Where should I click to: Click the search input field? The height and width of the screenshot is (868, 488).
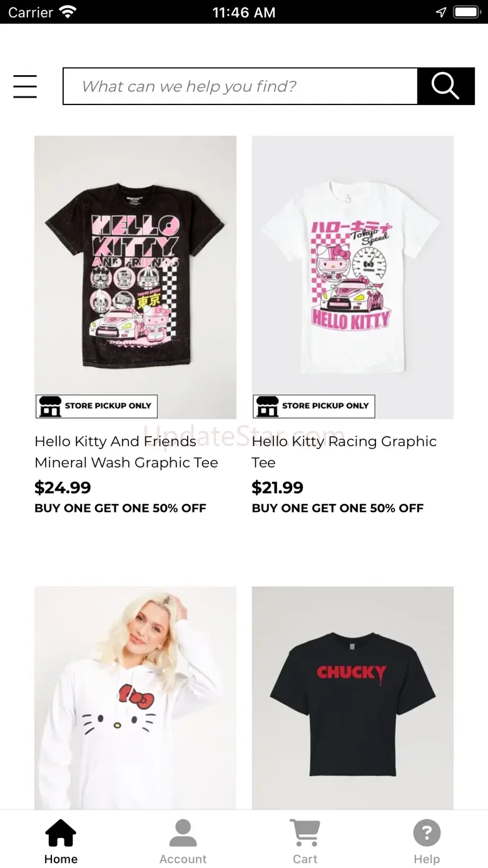click(240, 86)
